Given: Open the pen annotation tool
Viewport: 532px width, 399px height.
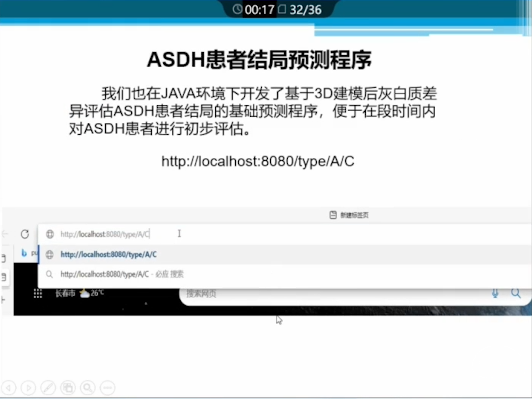Looking at the screenshot, I should tap(48, 388).
